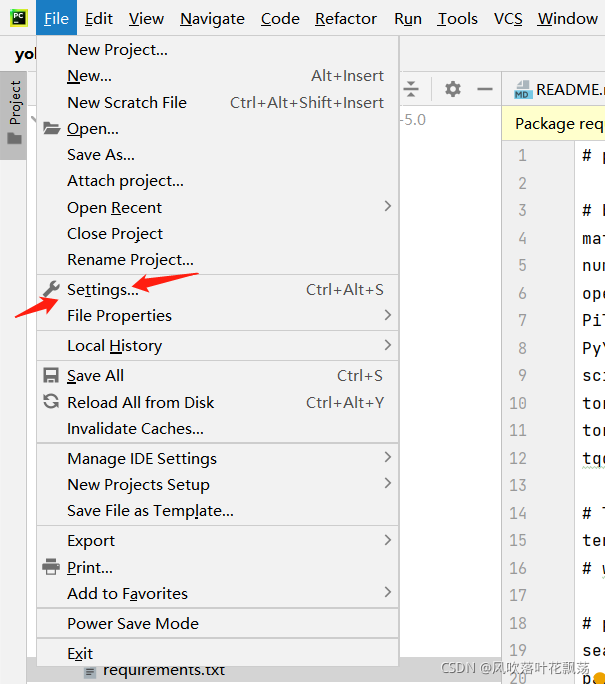The image size is (605, 684).
Task: Expand the Local History submenu
Action: pyautogui.click(x=217, y=345)
